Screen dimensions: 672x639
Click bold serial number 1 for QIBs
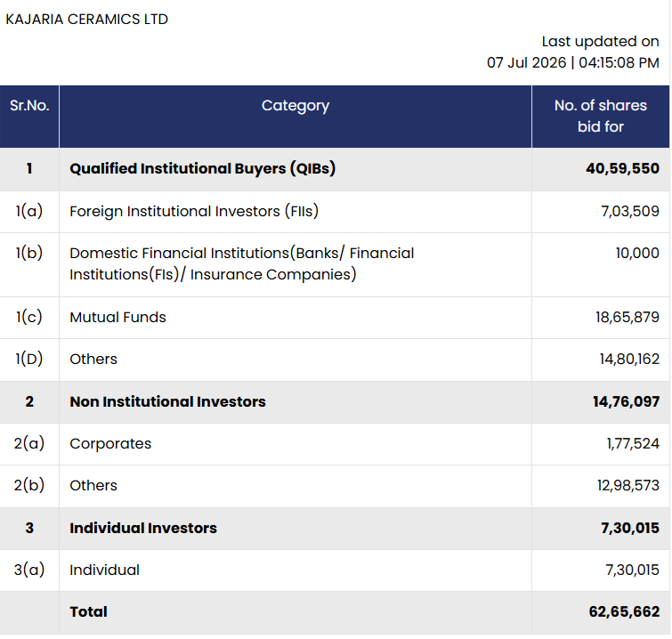tap(29, 168)
